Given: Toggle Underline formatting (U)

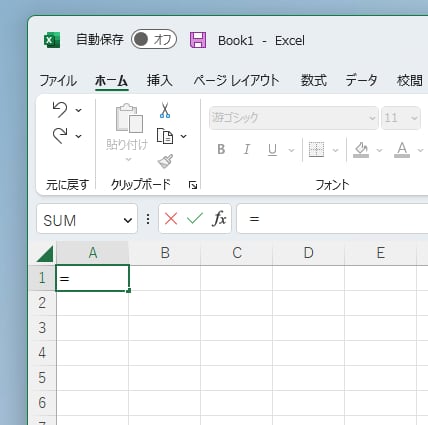Looking at the screenshot, I should [x=272, y=150].
